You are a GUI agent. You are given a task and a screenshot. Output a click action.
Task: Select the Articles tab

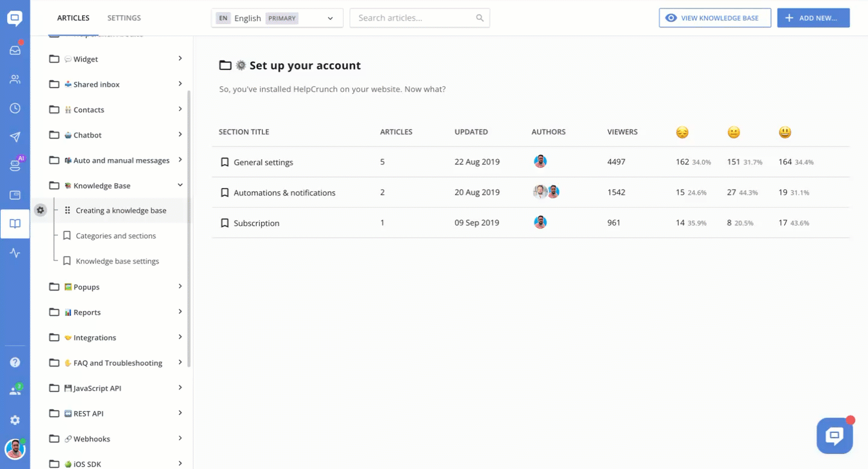pos(73,18)
